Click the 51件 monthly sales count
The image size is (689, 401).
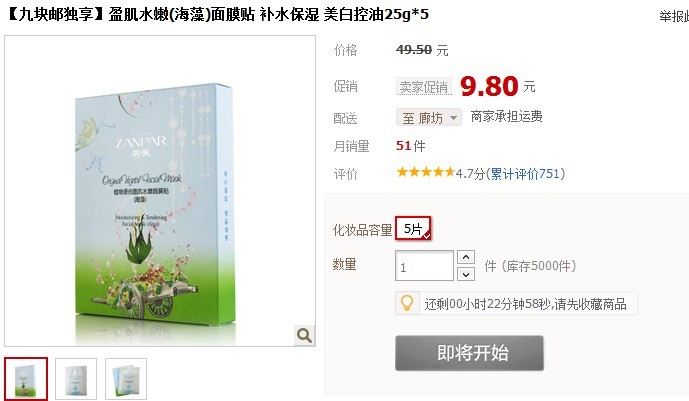[x=410, y=146]
